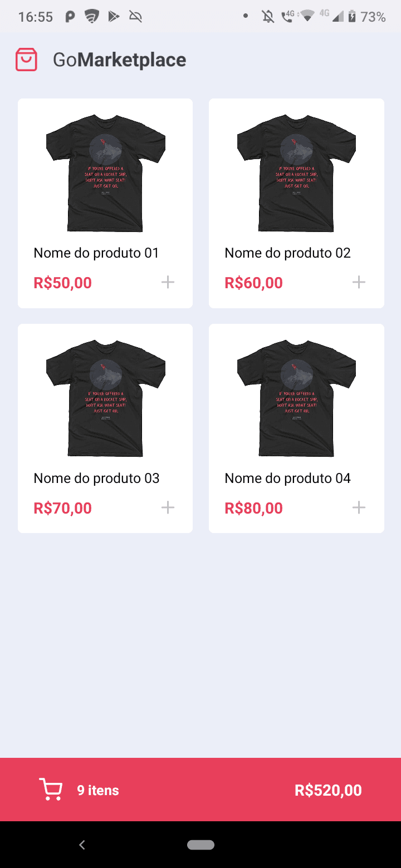Tap the Android back arrow
Screen dimensions: 401x868
(82, 845)
